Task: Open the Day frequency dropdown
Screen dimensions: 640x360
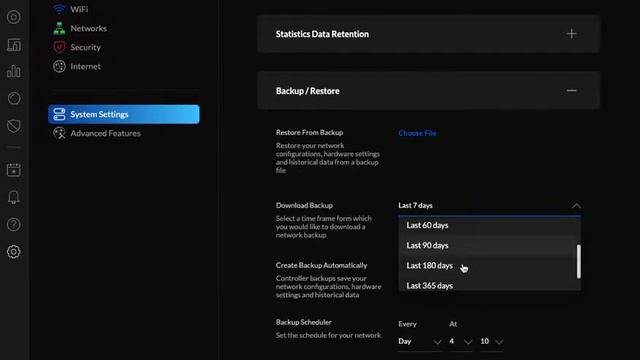Action: [420, 341]
